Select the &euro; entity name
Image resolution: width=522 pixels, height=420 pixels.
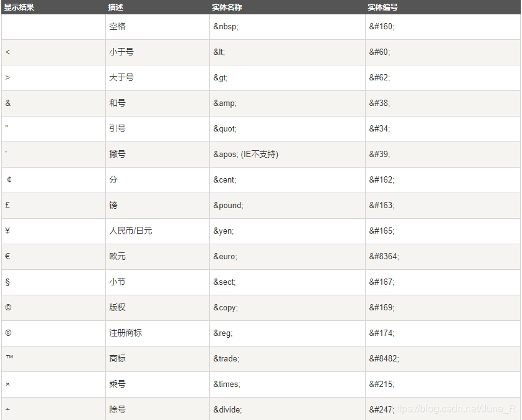tap(225, 257)
